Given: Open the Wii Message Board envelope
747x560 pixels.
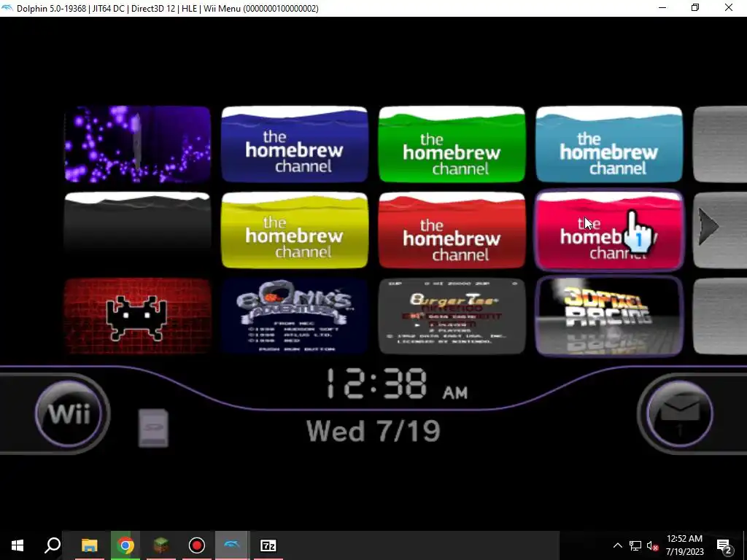Looking at the screenshot, I should [680, 413].
